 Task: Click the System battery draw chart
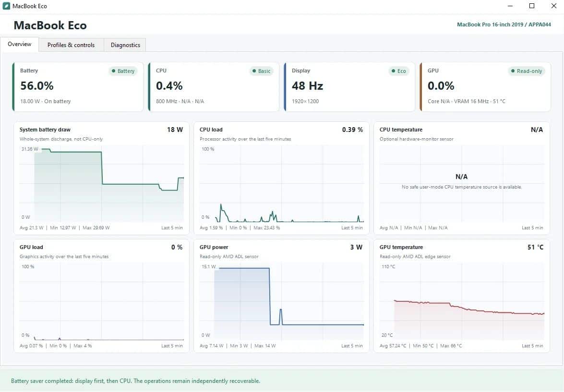(x=101, y=178)
